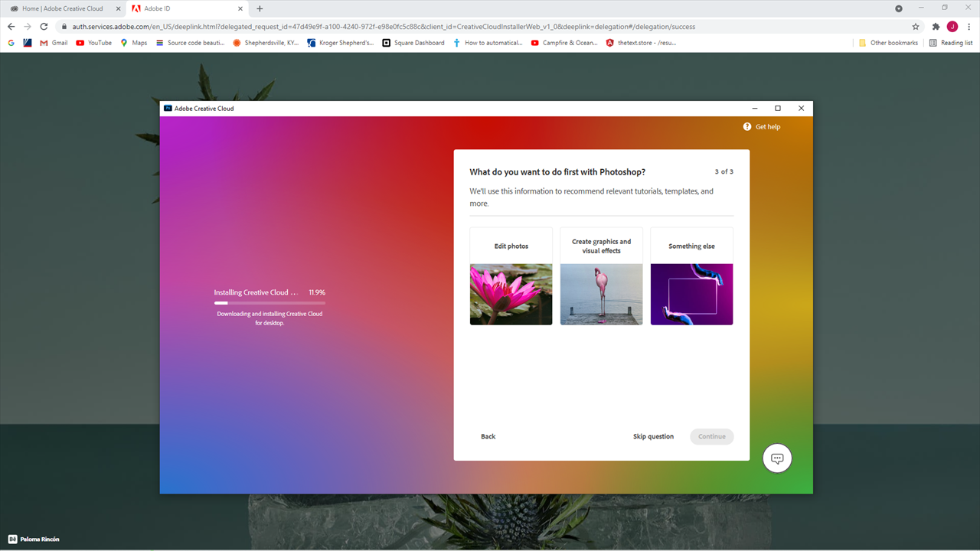The width and height of the screenshot is (980, 551).
Task: Click the Continue button
Action: [x=711, y=437]
